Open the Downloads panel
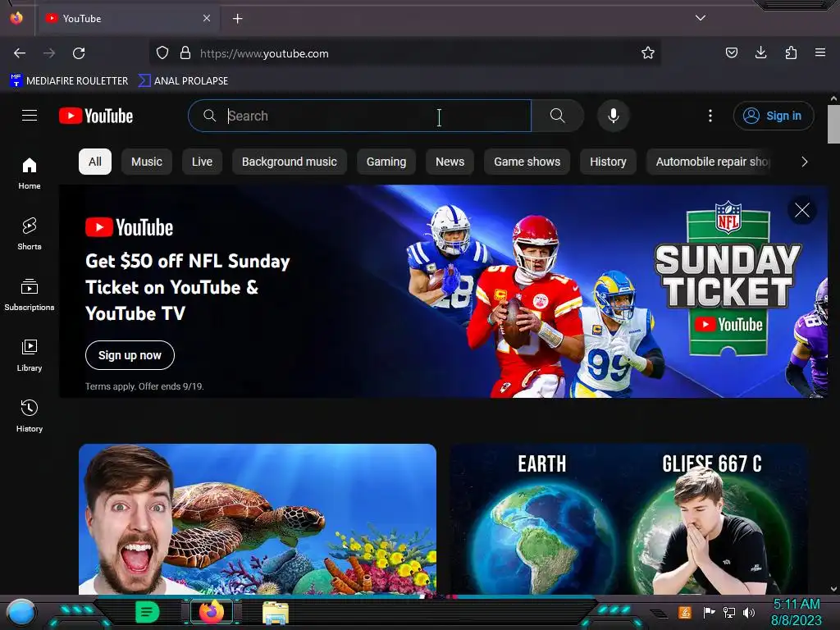This screenshot has width=840, height=630. 760,52
